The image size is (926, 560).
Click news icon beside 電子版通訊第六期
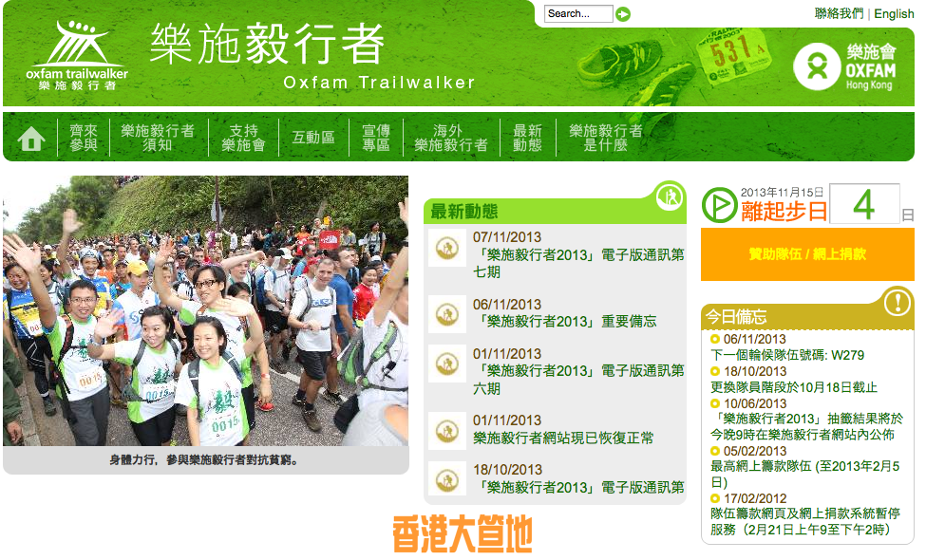point(447,364)
